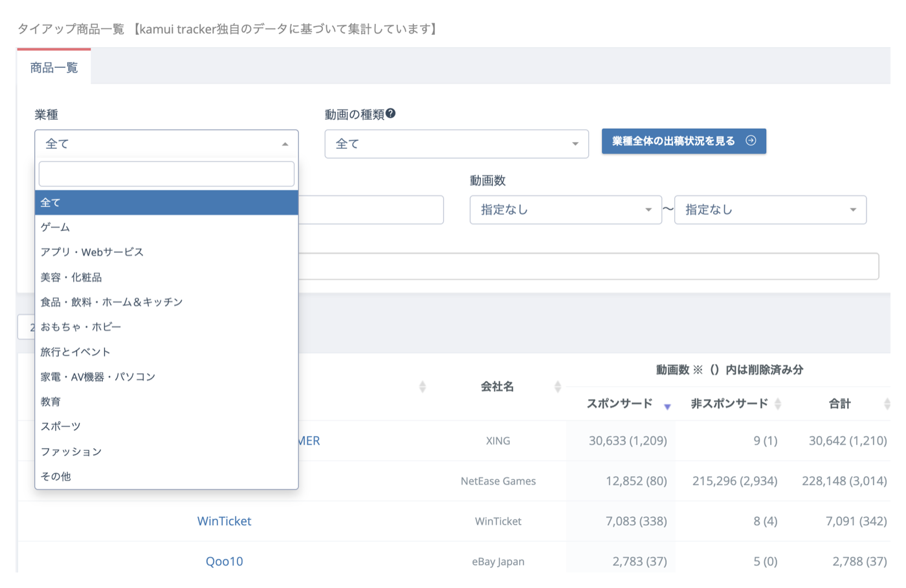Select 旅行とイベント option

click(x=166, y=352)
